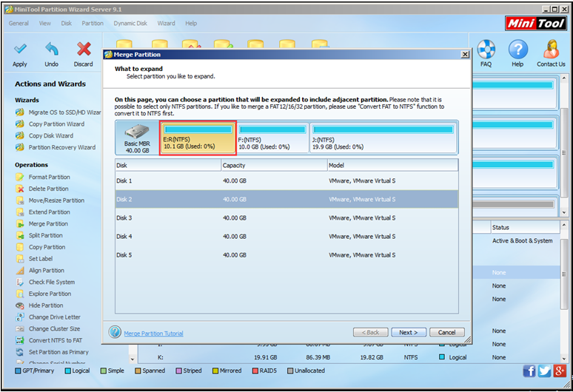573x392 pixels.
Task: Close the Merge Partition dialog
Action: click(465, 55)
